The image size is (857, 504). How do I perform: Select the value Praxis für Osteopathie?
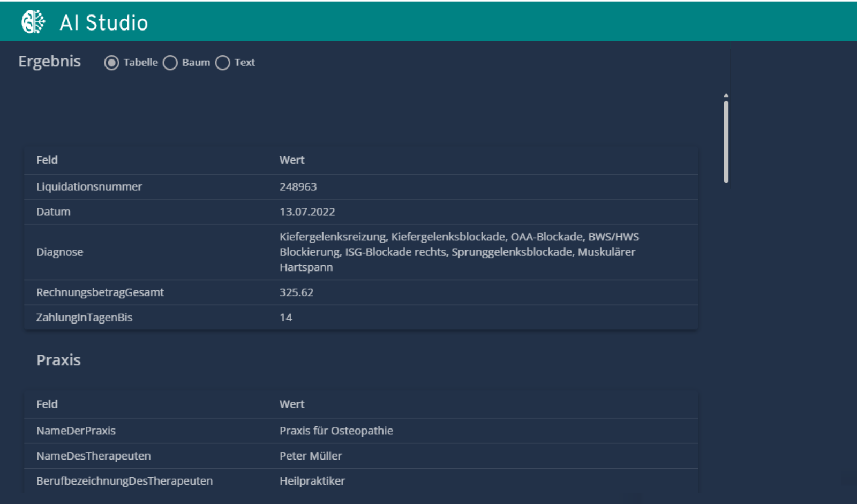(336, 431)
